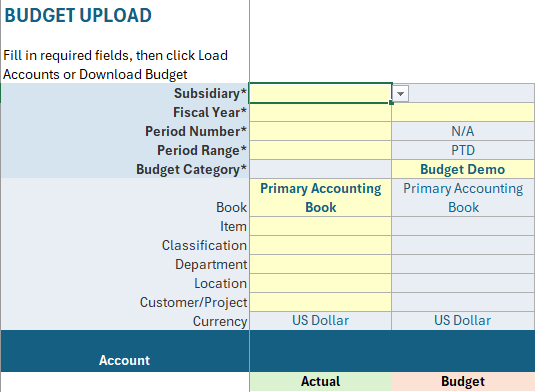Select the yellow Item input cell
Viewport: 537px width, 392px height.
point(321,226)
